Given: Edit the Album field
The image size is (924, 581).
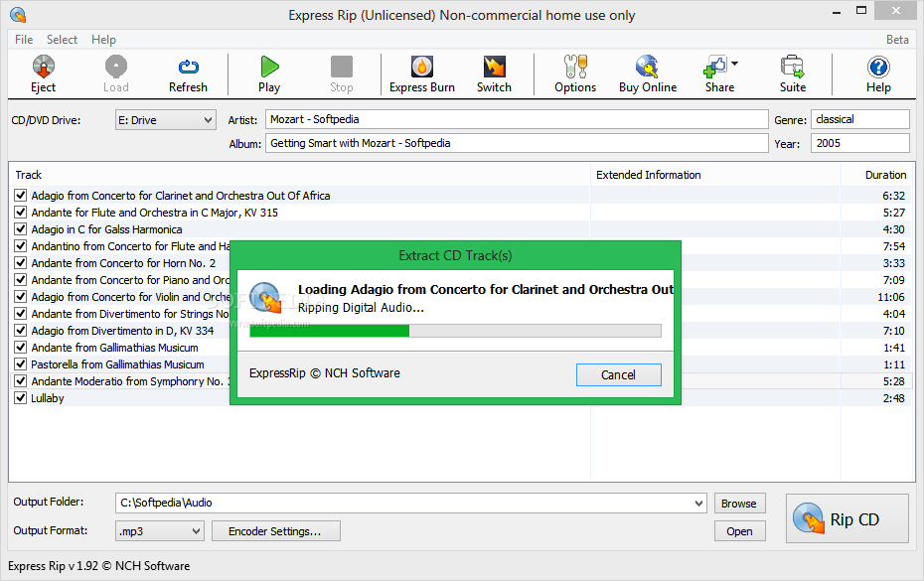Looking at the screenshot, I should (x=517, y=143).
